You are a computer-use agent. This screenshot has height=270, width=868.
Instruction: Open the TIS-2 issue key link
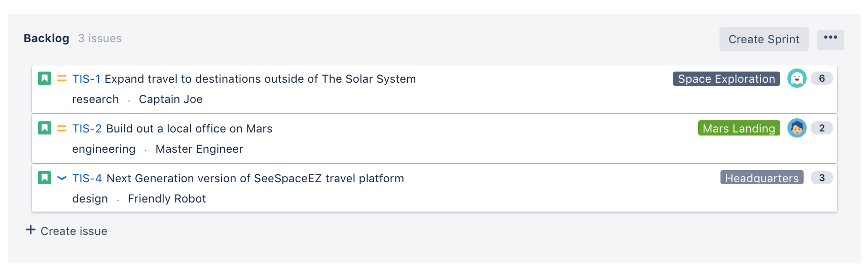[87, 129]
